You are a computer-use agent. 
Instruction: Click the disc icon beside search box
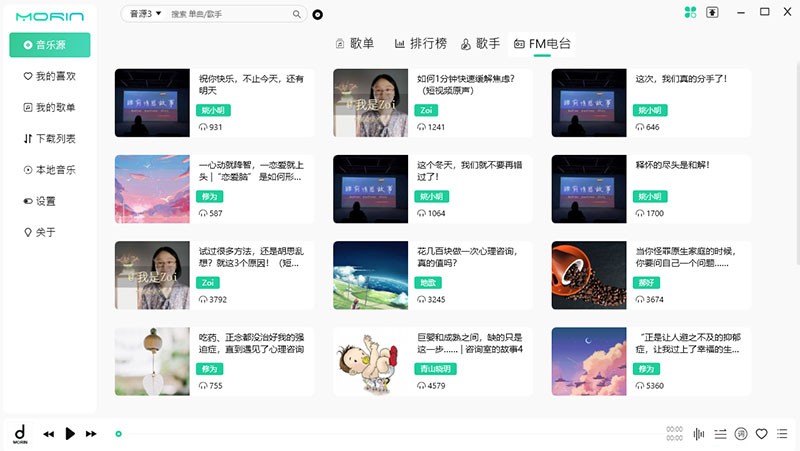pos(317,14)
